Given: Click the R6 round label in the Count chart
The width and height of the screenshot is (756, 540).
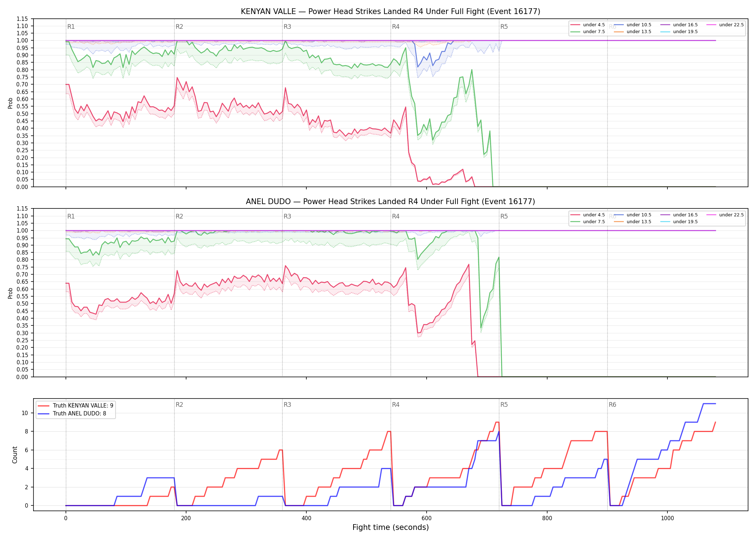Looking at the screenshot, I should point(612,405).
